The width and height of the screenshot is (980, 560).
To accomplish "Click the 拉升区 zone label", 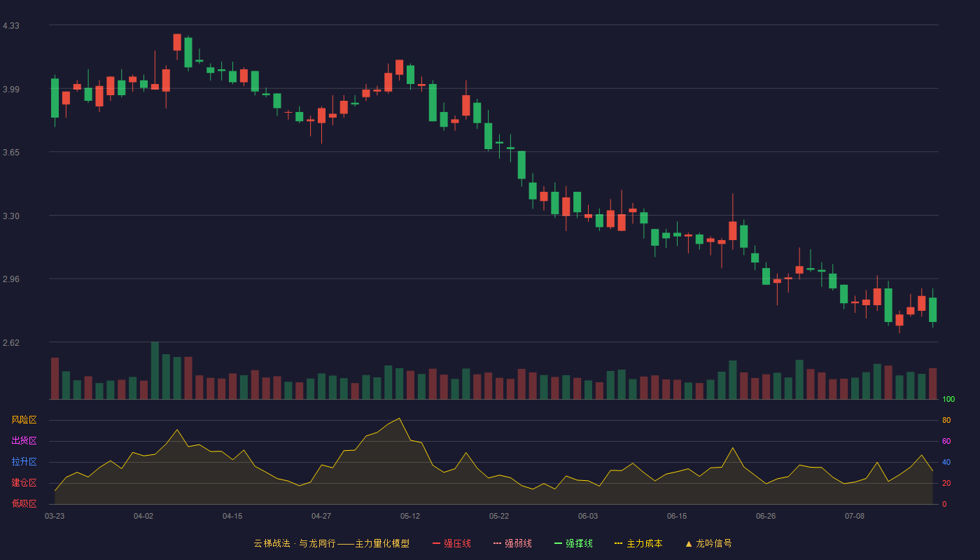I will tap(24, 462).
